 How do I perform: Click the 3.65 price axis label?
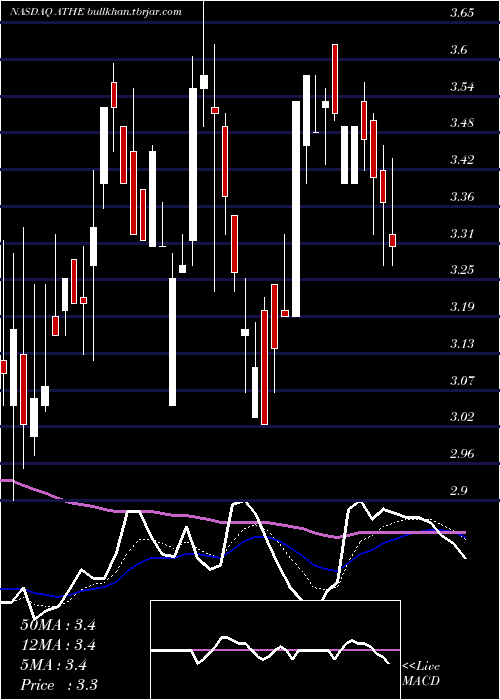pos(462,13)
